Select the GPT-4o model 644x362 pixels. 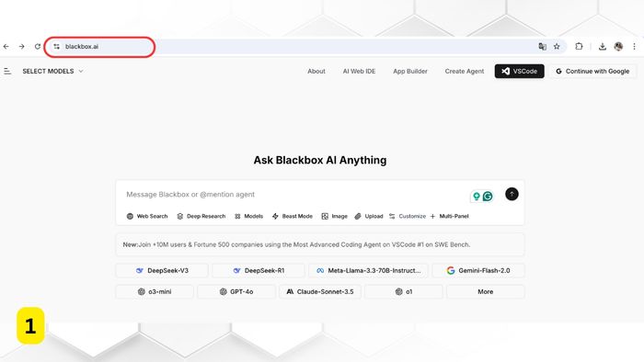tap(236, 292)
